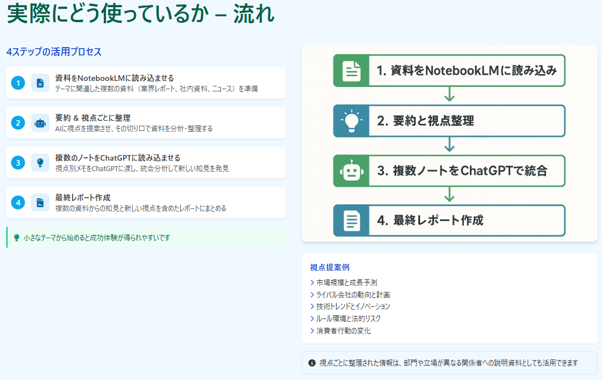This screenshot has height=380, width=602.
Task: Click the heading 視点提案例
Action: pos(329,268)
